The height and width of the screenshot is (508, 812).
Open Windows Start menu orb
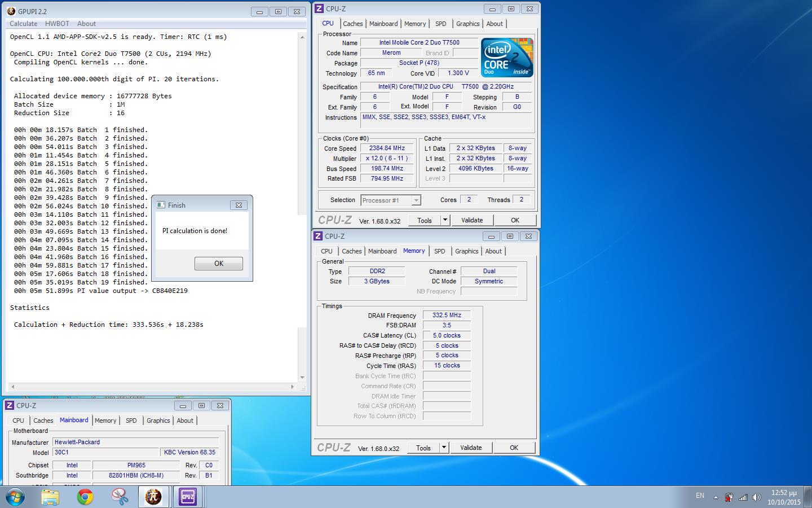(x=14, y=497)
